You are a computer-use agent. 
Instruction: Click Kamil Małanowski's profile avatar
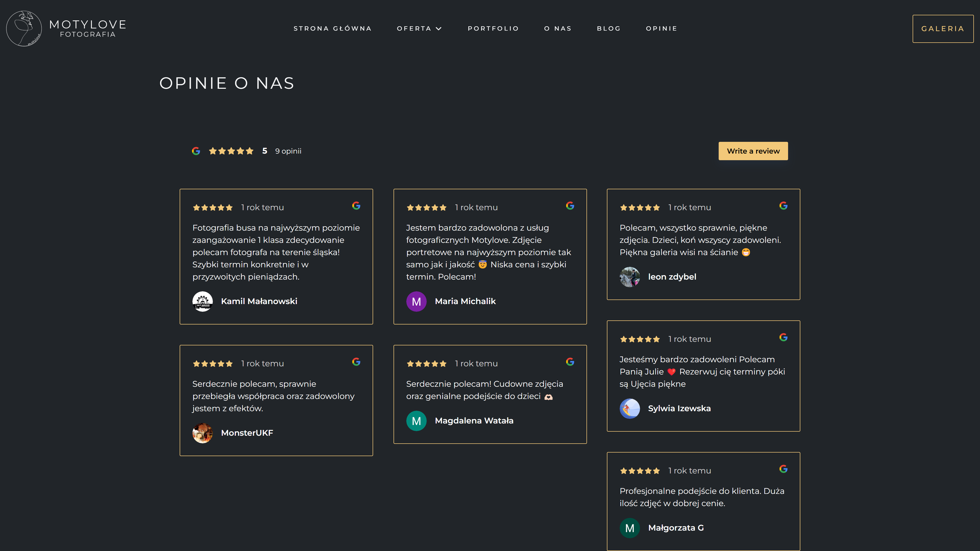(202, 302)
